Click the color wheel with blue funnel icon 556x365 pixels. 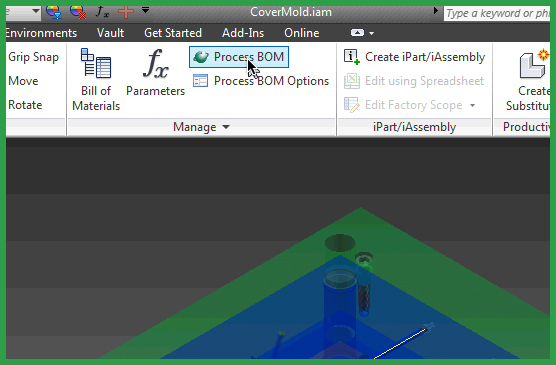pos(54,12)
